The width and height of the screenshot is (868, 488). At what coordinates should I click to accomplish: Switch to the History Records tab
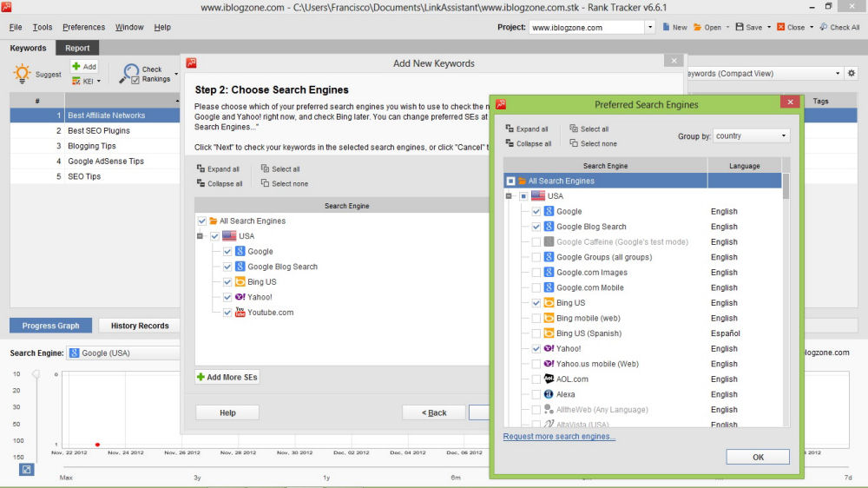click(x=140, y=326)
